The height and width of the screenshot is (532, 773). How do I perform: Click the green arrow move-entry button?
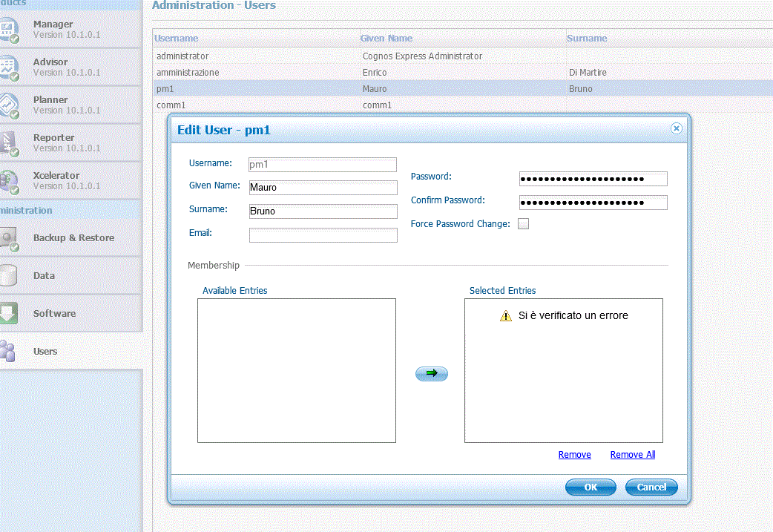pyautogui.click(x=431, y=374)
